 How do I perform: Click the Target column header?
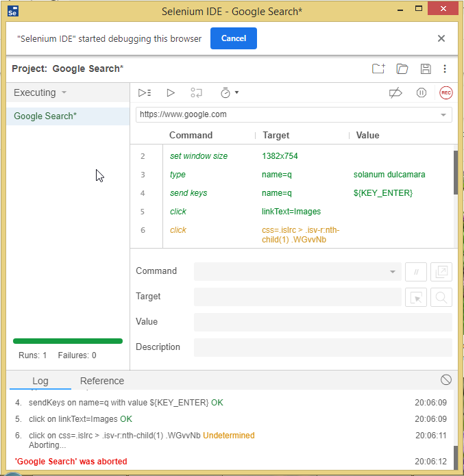pyautogui.click(x=276, y=135)
